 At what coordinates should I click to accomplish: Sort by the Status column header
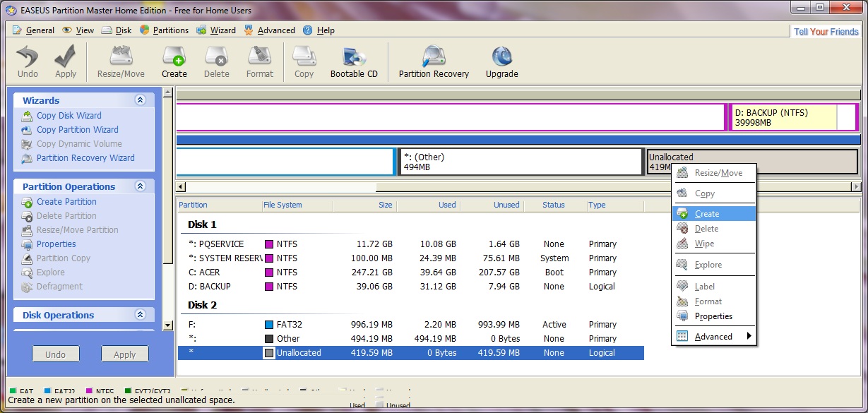(x=555, y=205)
